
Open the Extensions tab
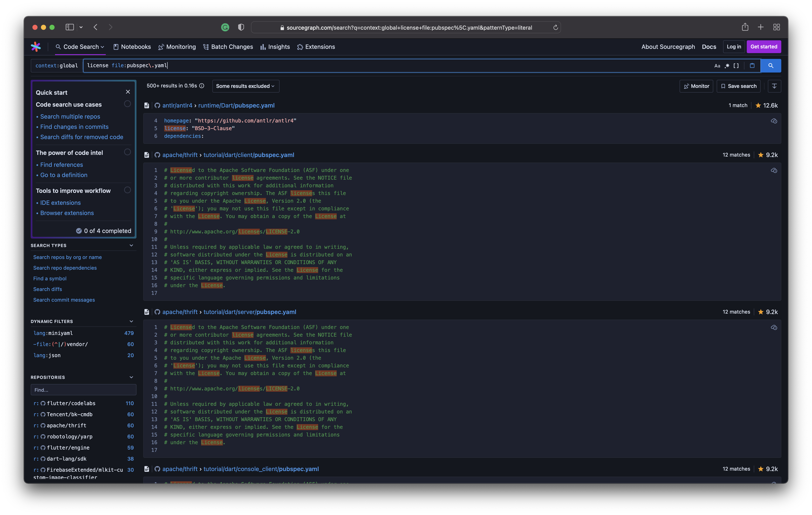316,47
